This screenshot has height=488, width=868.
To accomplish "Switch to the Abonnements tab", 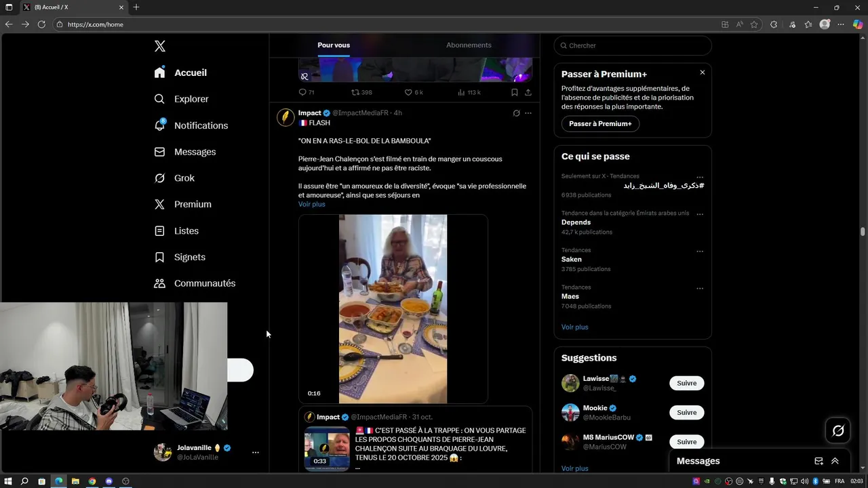I will (x=469, y=45).
